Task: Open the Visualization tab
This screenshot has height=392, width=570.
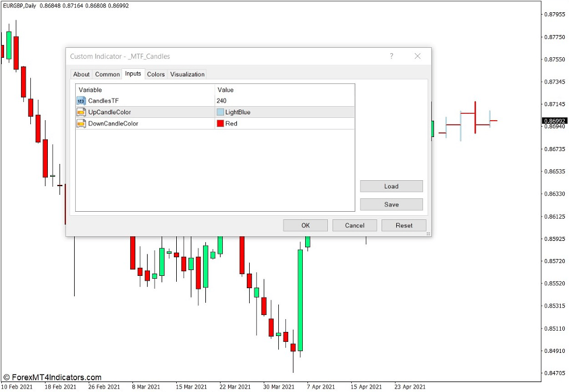Action: pos(187,74)
